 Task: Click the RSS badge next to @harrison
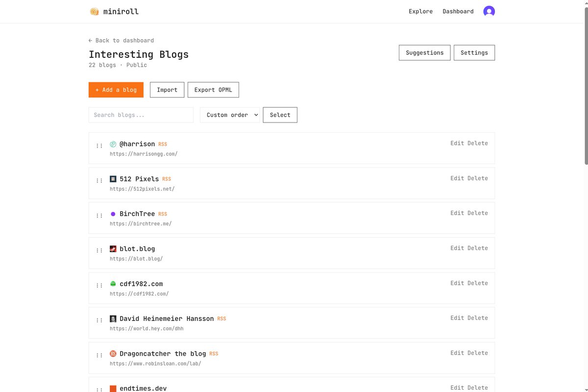pyautogui.click(x=163, y=145)
